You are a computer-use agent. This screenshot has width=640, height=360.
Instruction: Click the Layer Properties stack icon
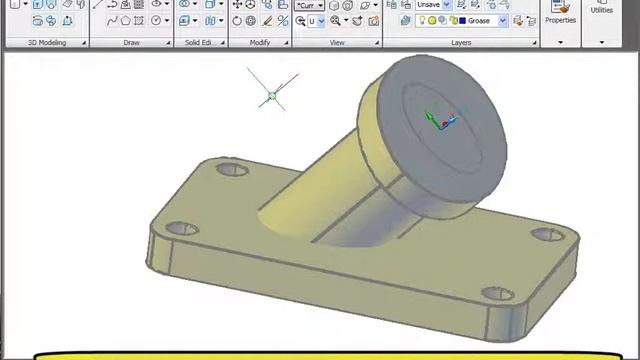pos(405,20)
